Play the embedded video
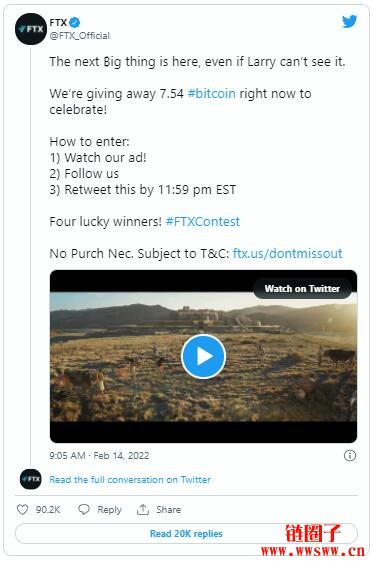The height and width of the screenshot is (561, 374). (x=203, y=356)
